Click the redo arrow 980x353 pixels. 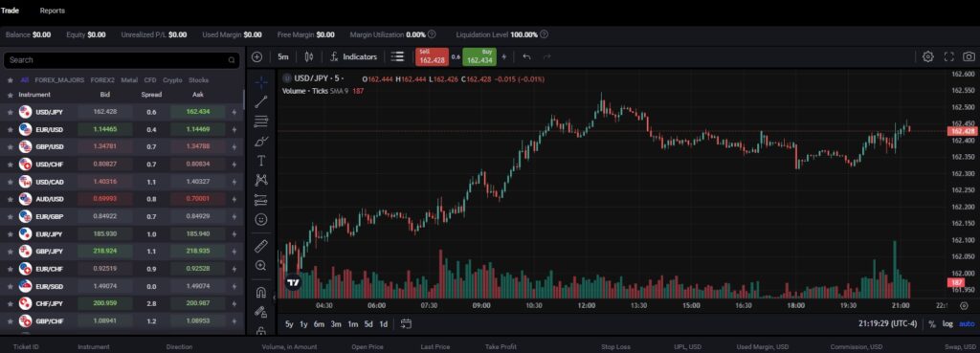point(546,56)
